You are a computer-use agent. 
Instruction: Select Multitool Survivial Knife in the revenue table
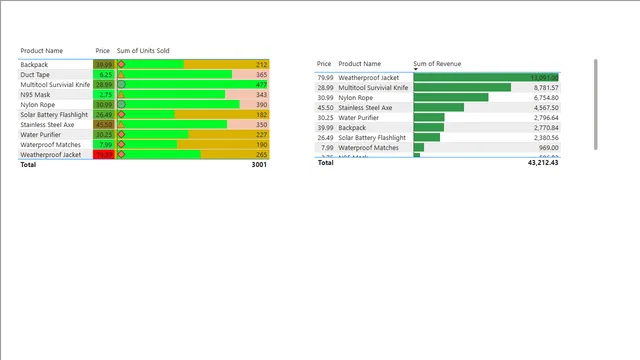click(x=373, y=87)
